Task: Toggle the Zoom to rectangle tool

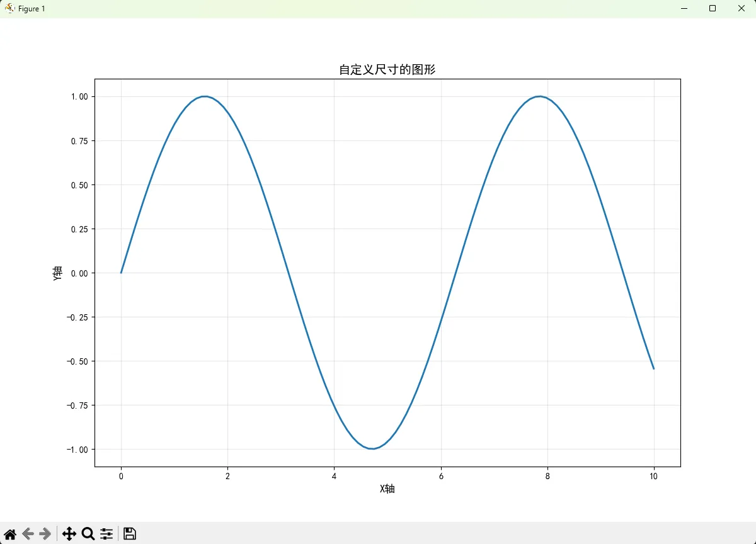Action: point(88,534)
